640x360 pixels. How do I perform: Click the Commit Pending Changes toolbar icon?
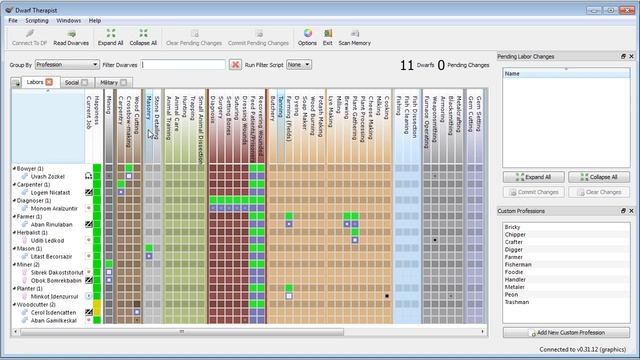pos(258,34)
